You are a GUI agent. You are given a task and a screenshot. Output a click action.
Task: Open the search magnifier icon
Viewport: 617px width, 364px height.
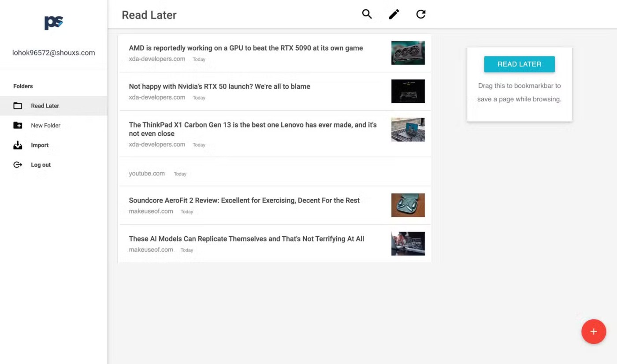click(x=367, y=14)
